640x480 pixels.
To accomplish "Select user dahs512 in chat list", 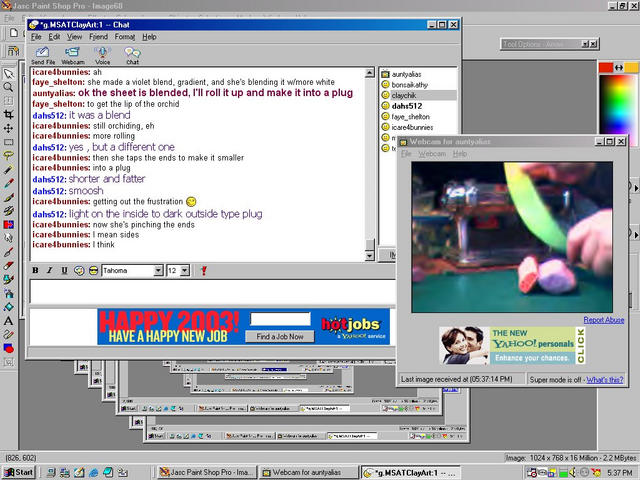I will click(407, 106).
